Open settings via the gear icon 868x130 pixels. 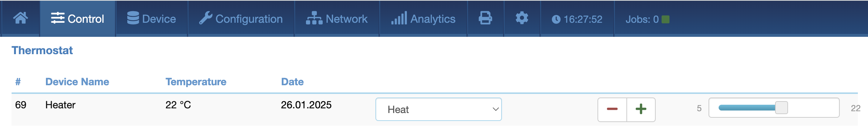coord(522,18)
